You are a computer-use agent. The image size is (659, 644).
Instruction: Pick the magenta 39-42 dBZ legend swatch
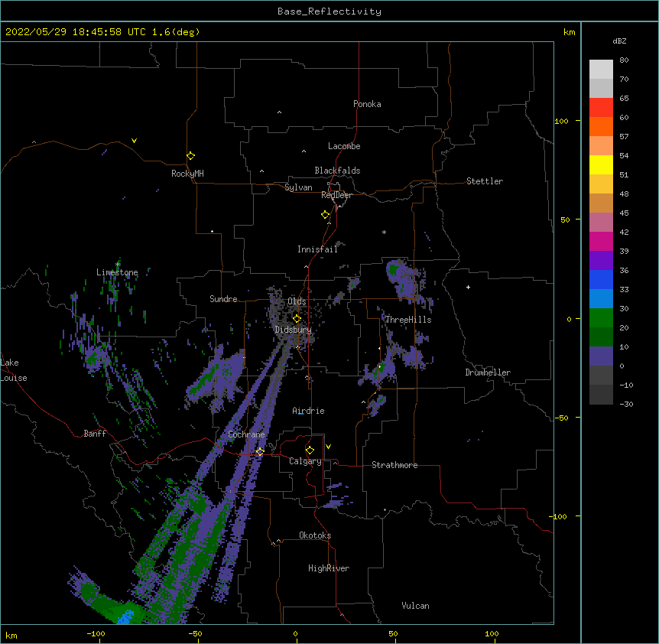(x=601, y=242)
